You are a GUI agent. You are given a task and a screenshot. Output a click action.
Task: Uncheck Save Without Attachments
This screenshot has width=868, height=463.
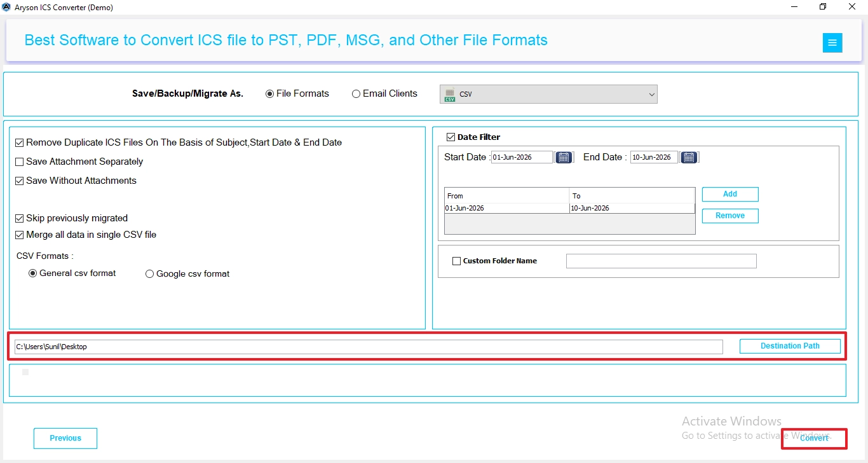point(20,181)
